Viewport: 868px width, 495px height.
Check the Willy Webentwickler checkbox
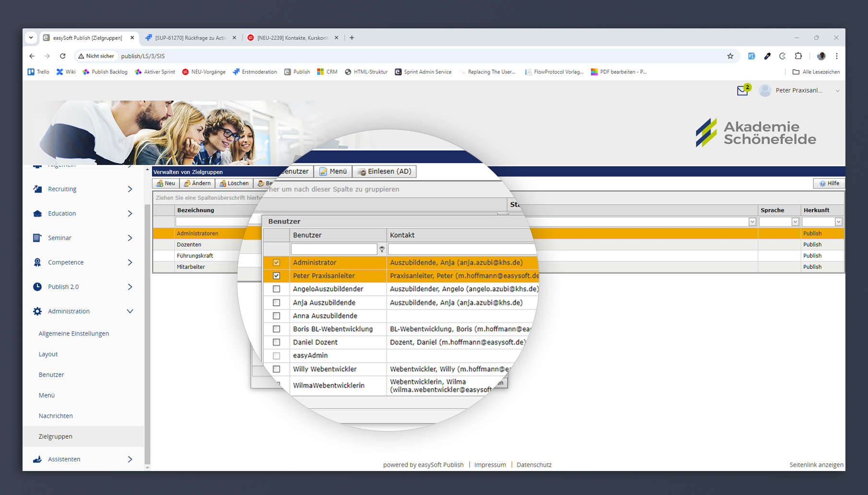(x=276, y=369)
